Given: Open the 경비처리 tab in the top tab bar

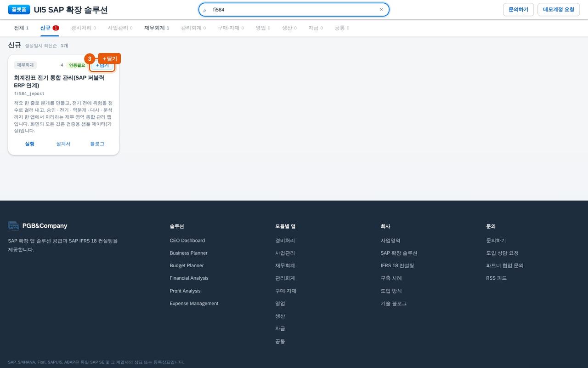Looking at the screenshot, I should click(x=84, y=28).
